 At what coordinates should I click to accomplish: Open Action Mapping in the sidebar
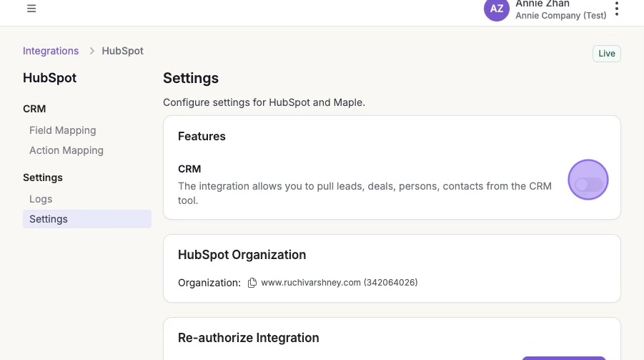[66, 150]
